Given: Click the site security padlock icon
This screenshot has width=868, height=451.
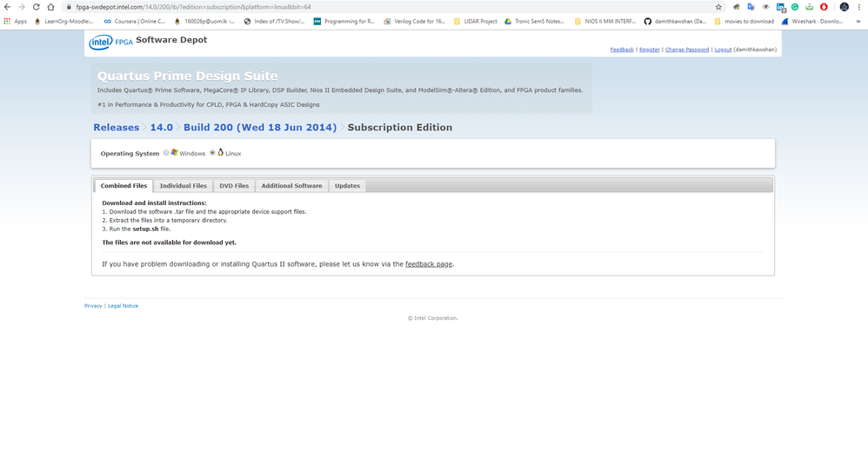Looking at the screenshot, I should click(69, 7).
